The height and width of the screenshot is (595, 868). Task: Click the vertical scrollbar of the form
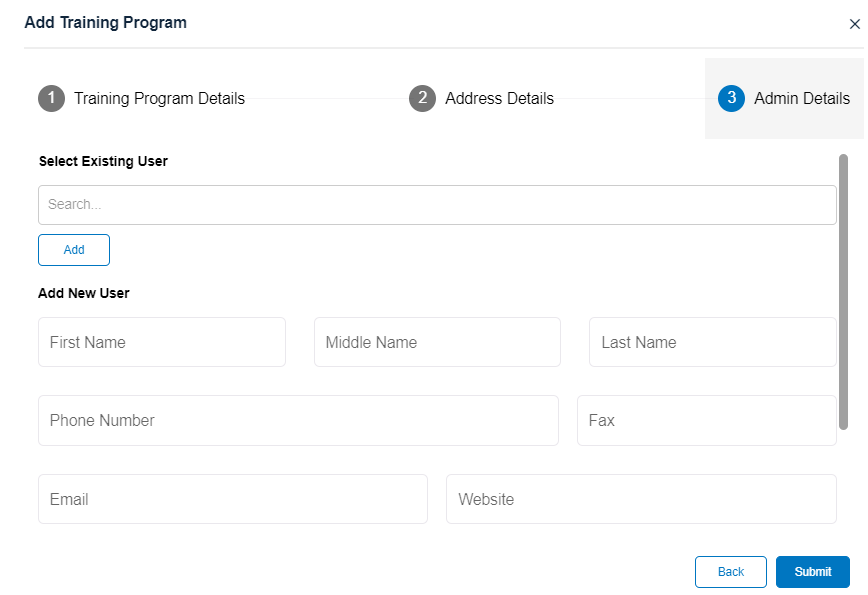843,290
